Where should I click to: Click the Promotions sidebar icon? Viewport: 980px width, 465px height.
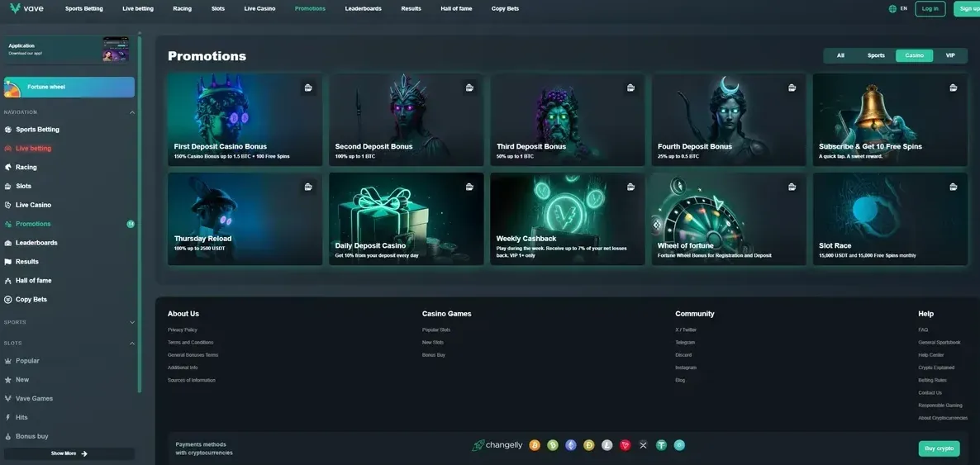click(x=8, y=224)
